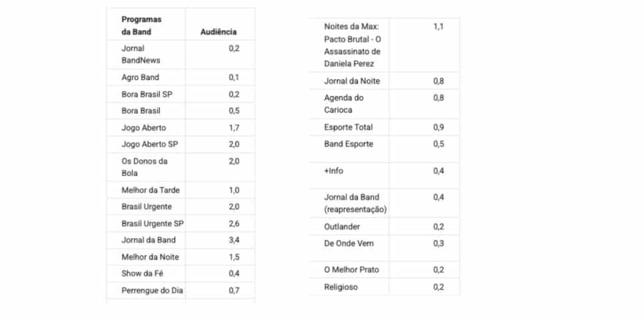Click the 'Show da Fé' cell
This screenshot has height=322, width=644.
tap(141, 273)
